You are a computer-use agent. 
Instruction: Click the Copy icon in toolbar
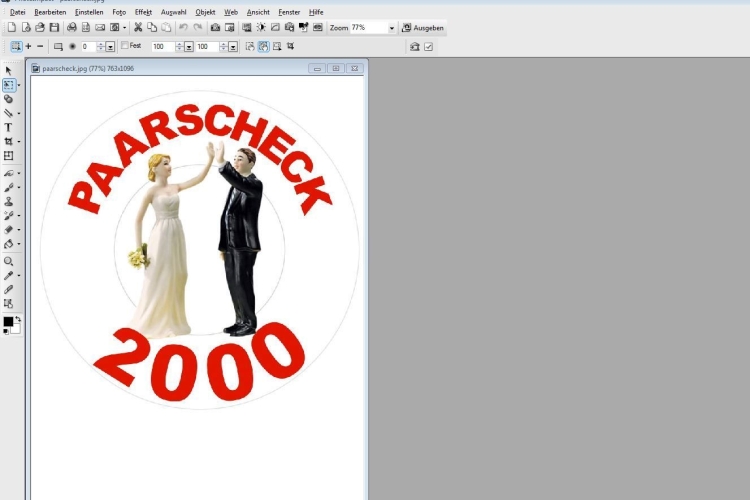152,27
